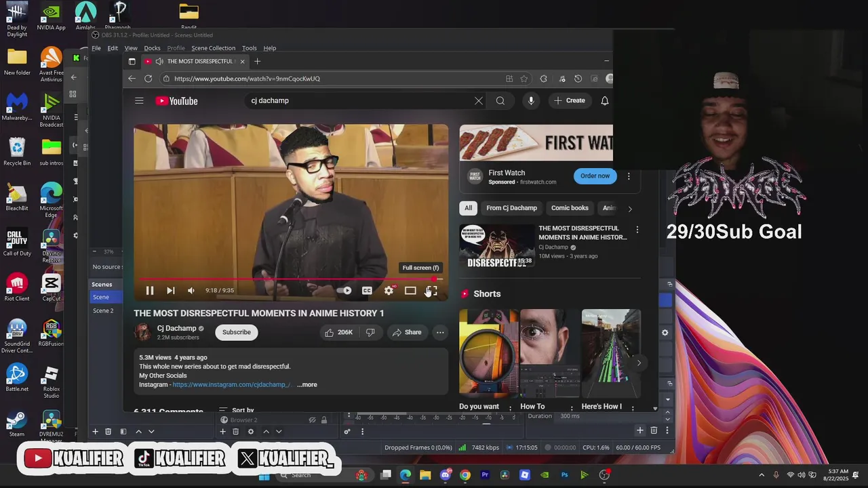Open OBS Scene Collection menu
Screen dimensions: 868x488
(x=213, y=48)
